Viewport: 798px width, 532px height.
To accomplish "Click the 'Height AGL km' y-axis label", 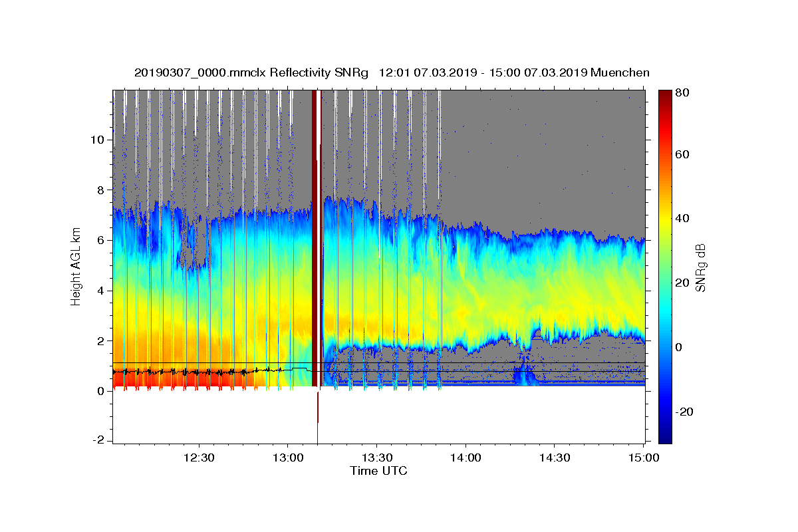I will click(x=76, y=266).
